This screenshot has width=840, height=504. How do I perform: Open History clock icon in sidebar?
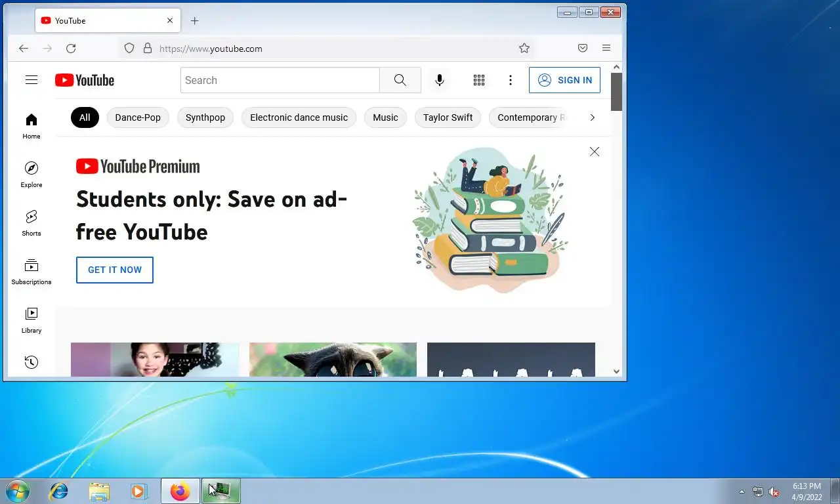pyautogui.click(x=31, y=362)
